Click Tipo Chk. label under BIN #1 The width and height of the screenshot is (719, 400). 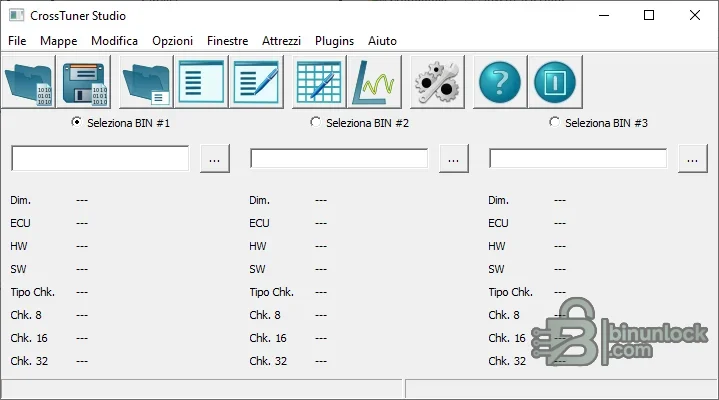click(33, 292)
